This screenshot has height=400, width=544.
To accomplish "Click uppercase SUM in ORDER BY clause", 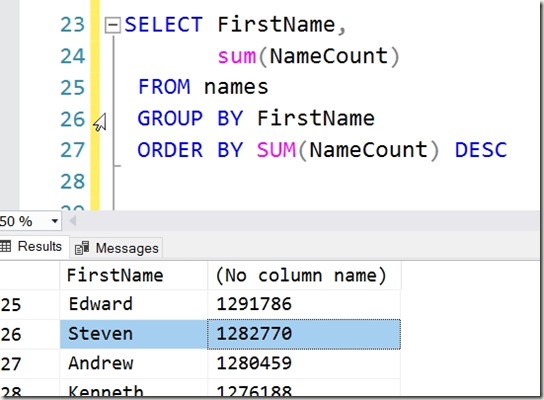I will click(x=276, y=150).
